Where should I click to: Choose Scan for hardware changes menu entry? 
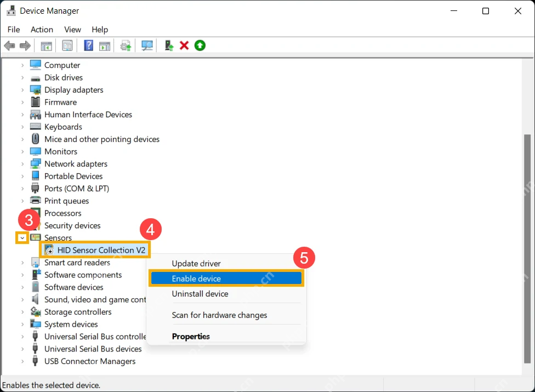coord(226,315)
